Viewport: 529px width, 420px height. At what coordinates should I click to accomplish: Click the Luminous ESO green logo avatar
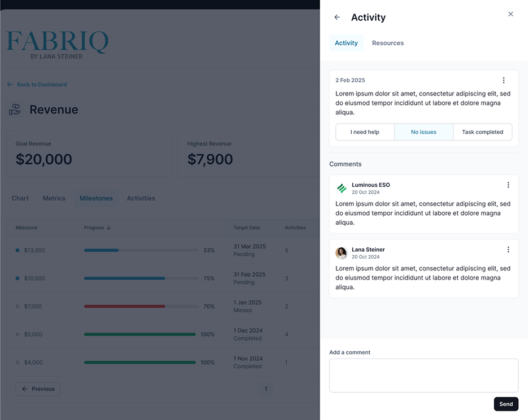tap(342, 188)
